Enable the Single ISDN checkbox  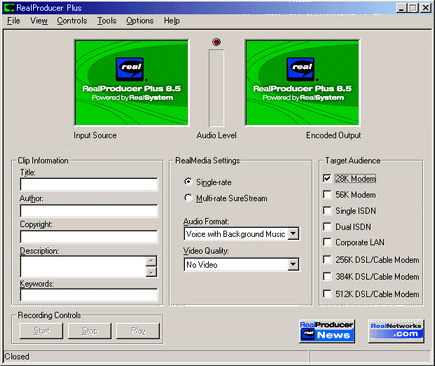click(327, 211)
